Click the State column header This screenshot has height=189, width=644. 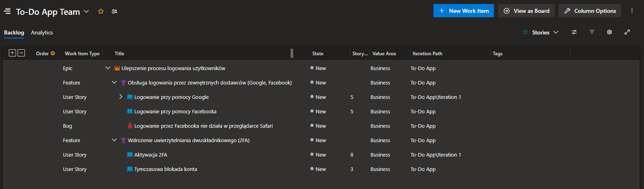(x=318, y=53)
